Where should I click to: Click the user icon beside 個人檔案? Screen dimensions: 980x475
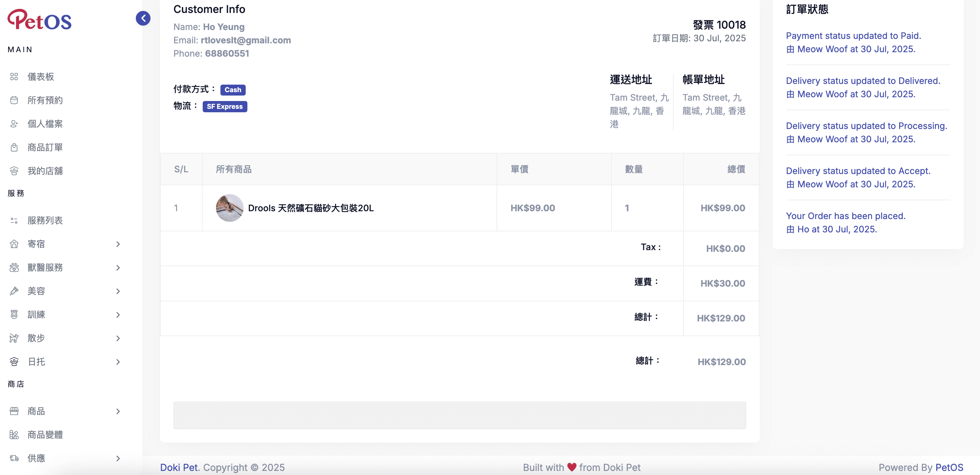coord(14,124)
